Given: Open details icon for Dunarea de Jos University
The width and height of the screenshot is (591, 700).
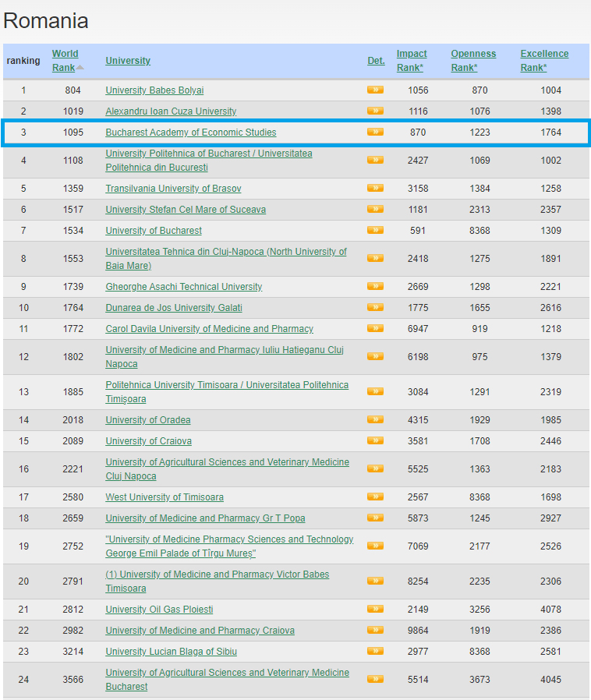Looking at the screenshot, I should (375, 307).
